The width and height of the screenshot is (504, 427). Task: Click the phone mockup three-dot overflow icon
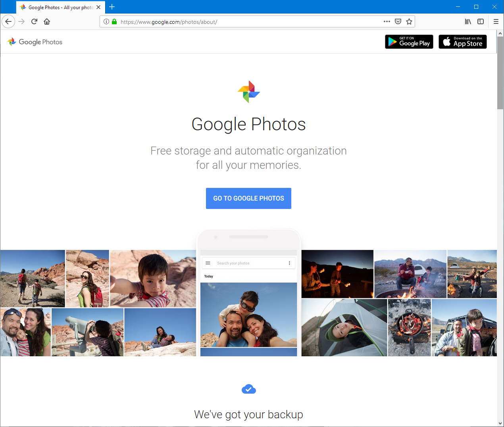tap(289, 263)
